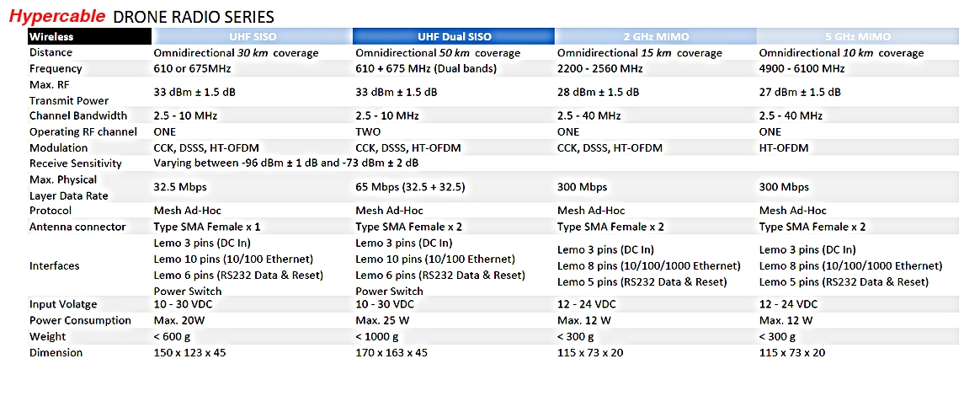Select the Channel Bandwidth row label
The width and height of the screenshot is (980, 396).
[x=78, y=115]
